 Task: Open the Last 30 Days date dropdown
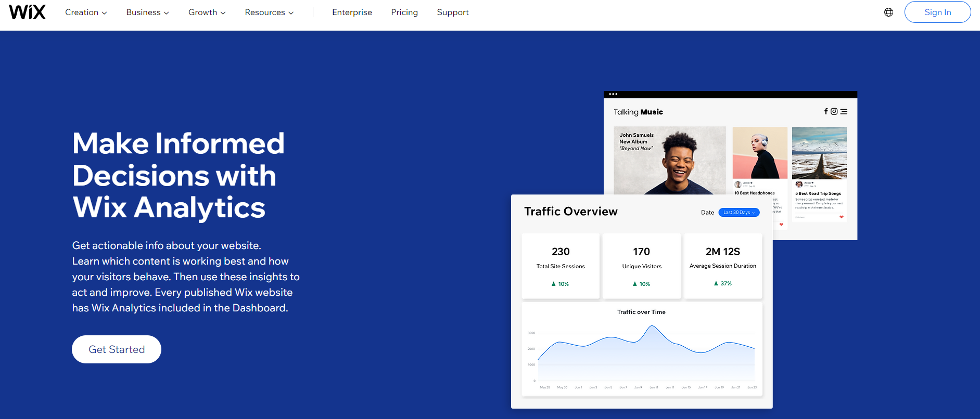pyautogui.click(x=739, y=212)
